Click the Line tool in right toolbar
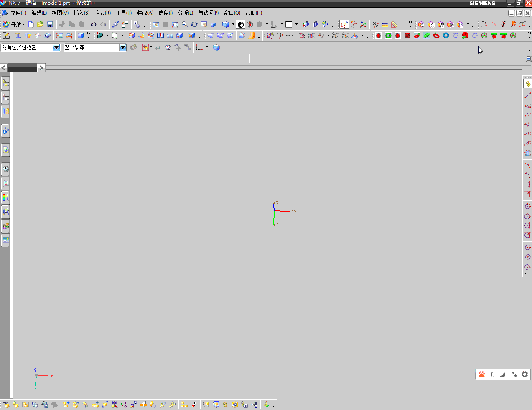 tap(527, 96)
